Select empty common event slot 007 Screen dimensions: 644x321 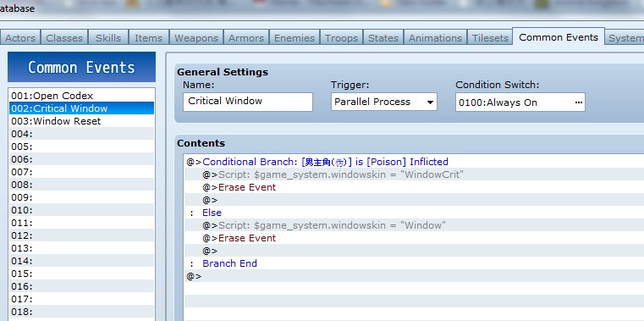82,172
